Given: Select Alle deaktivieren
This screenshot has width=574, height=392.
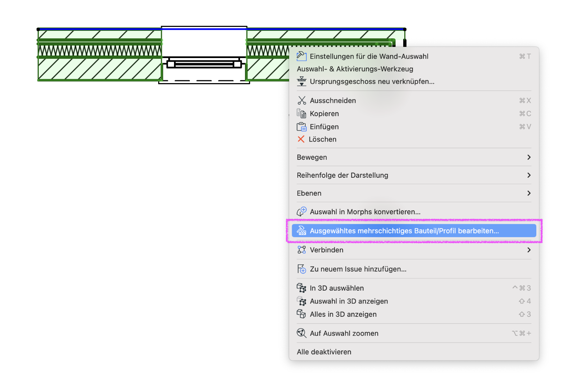Looking at the screenshot, I should pos(414,352).
